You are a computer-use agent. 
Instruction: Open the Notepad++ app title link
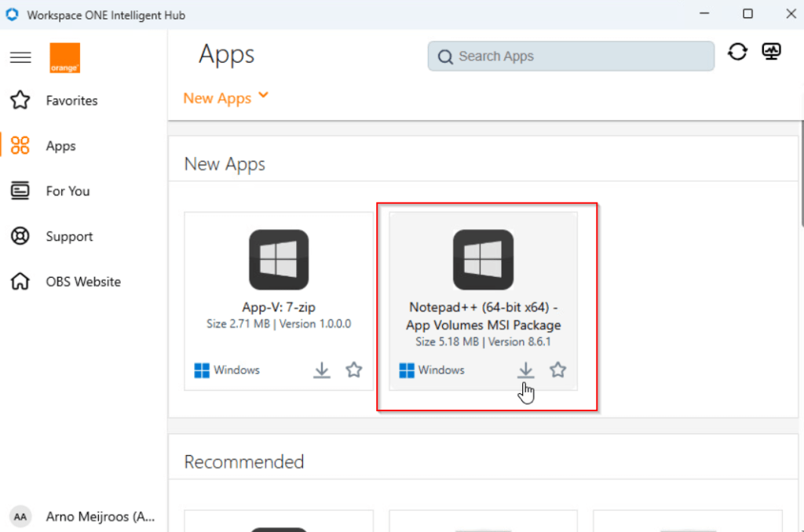484,316
